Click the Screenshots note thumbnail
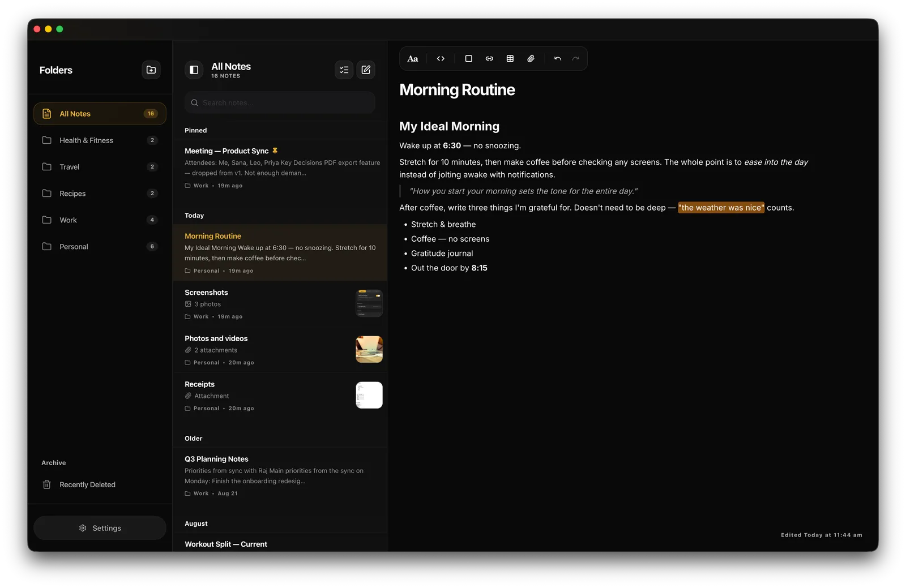Image resolution: width=906 pixels, height=588 pixels. (x=369, y=303)
